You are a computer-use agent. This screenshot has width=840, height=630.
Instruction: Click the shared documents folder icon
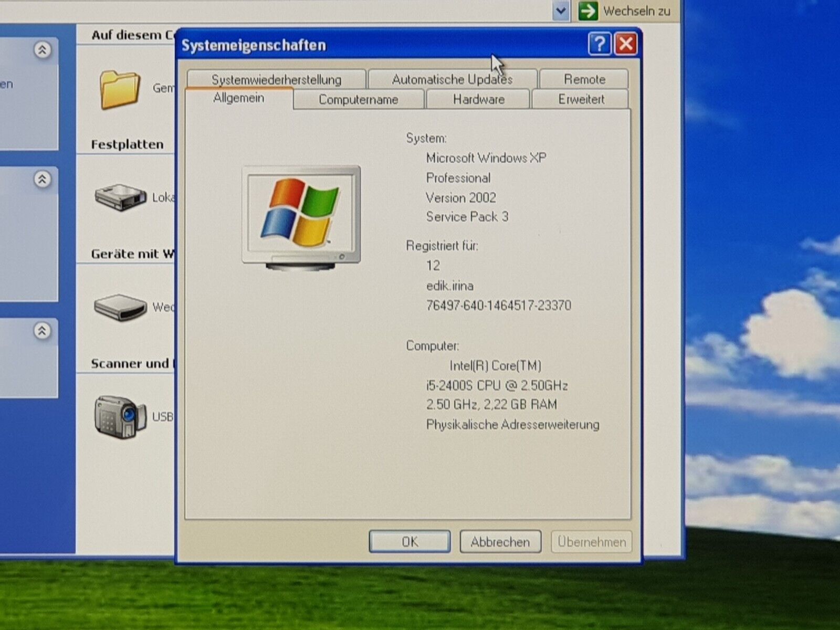(120, 90)
